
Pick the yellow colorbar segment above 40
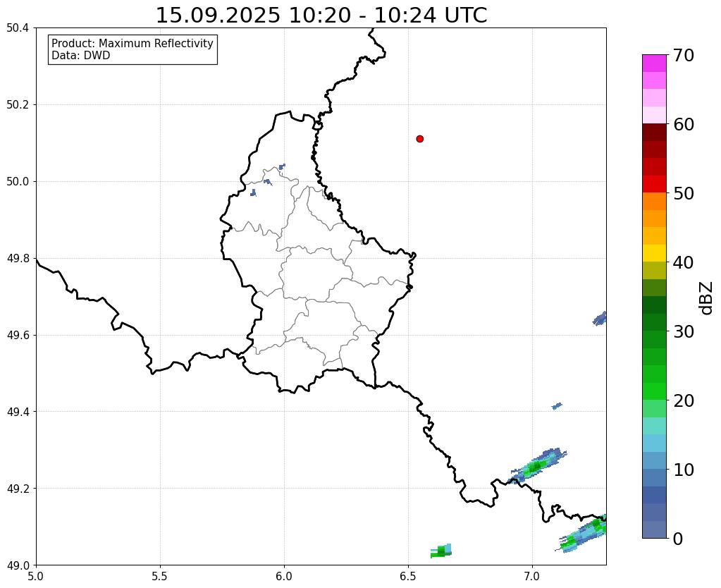(654, 253)
